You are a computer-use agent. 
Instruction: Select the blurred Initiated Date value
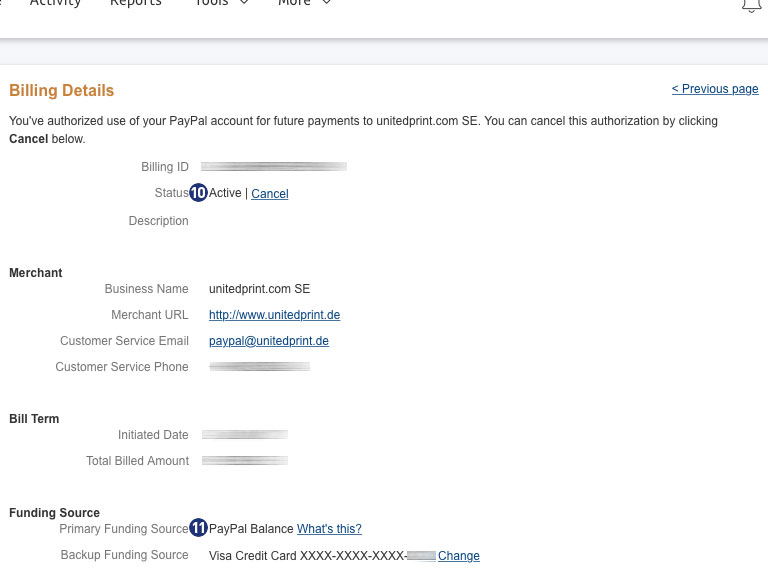coord(244,435)
